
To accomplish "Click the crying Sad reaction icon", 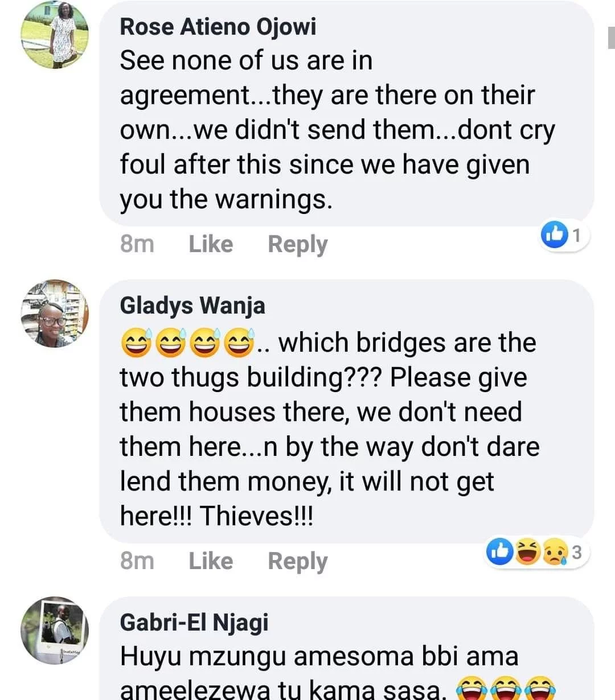I will pyautogui.click(x=555, y=551).
